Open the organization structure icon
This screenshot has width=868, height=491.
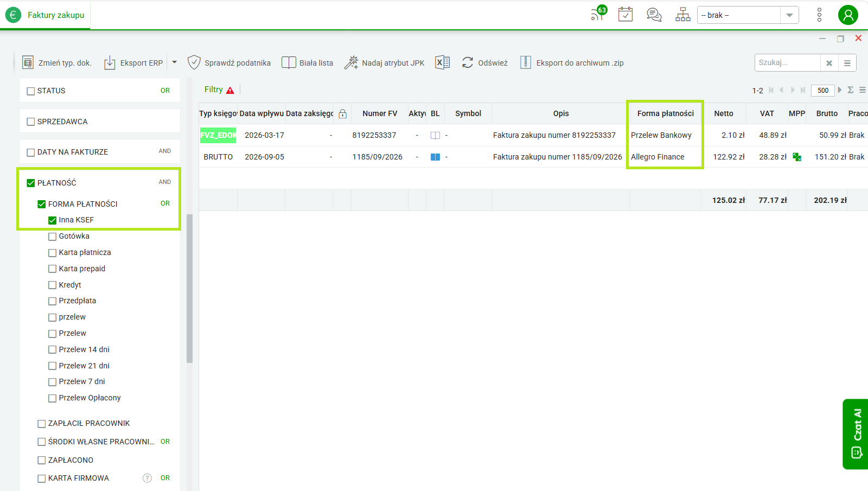pos(683,15)
